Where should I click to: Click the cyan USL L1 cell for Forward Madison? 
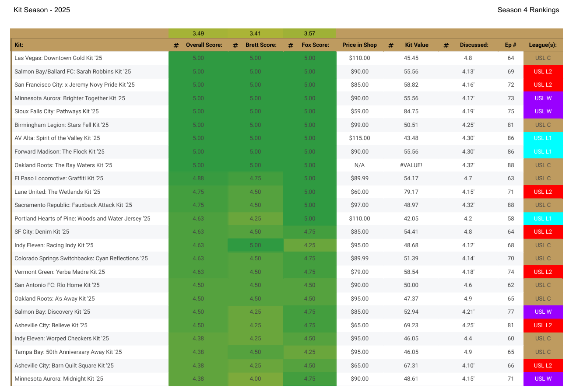543,152
